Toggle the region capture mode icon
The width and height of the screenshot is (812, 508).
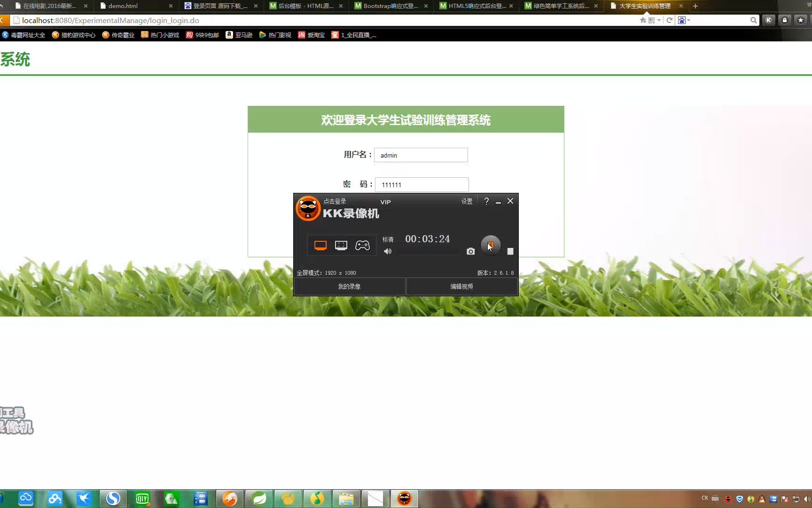point(341,245)
